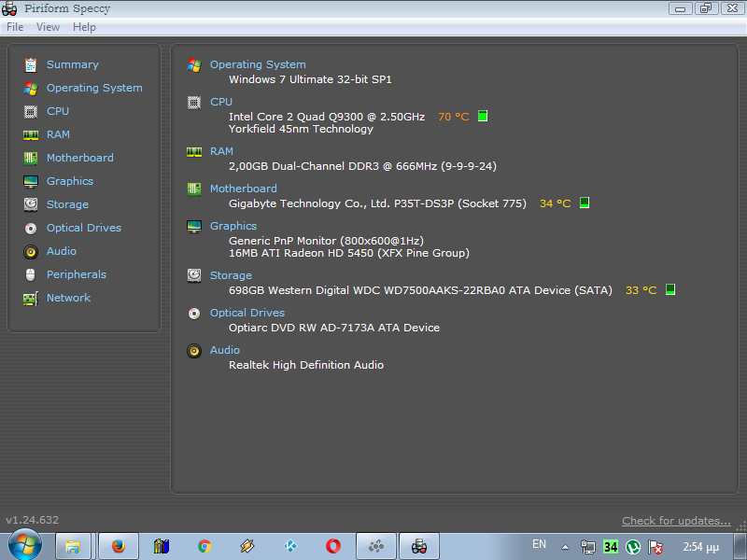The image size is (747, 560).
Task: Click the EN language indicator
Action: point(539,544)
